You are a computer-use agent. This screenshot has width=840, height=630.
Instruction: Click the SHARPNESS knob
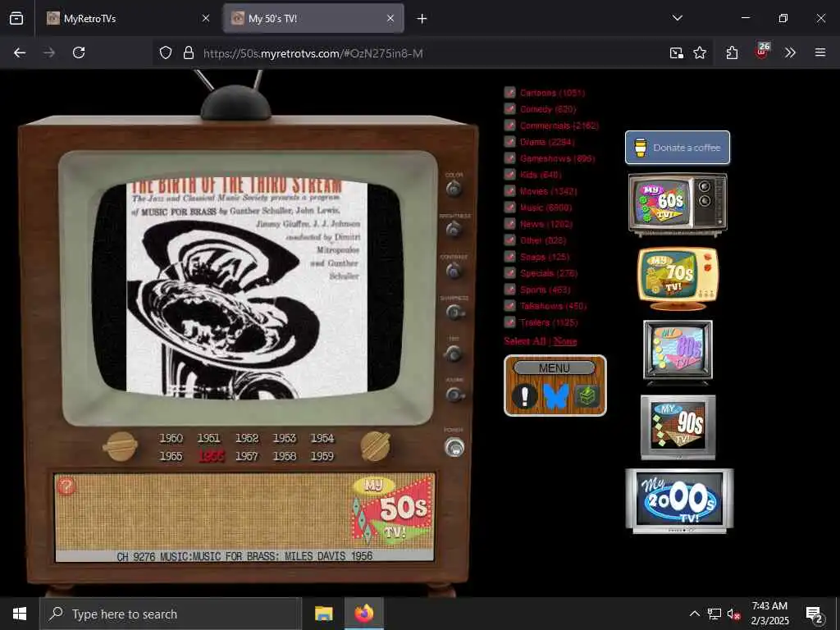click(454, 313)
